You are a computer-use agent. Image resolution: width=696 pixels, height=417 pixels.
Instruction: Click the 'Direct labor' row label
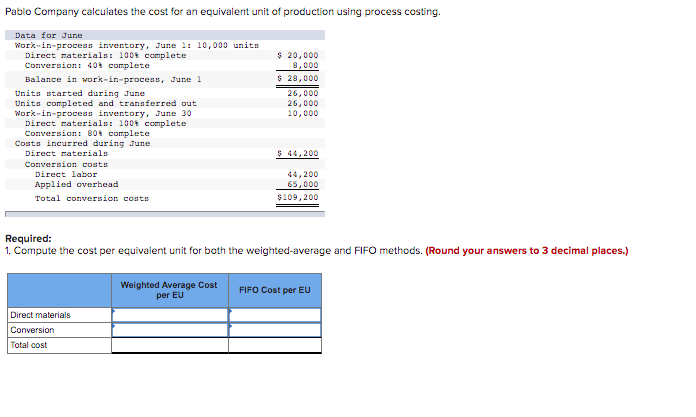click(x=66, y=175)
